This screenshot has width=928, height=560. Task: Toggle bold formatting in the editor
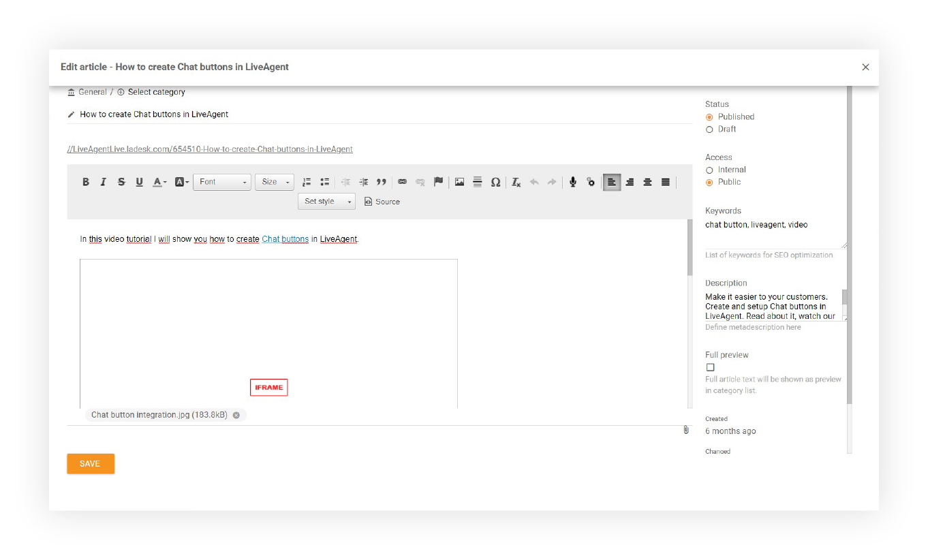tap(86, 182)
